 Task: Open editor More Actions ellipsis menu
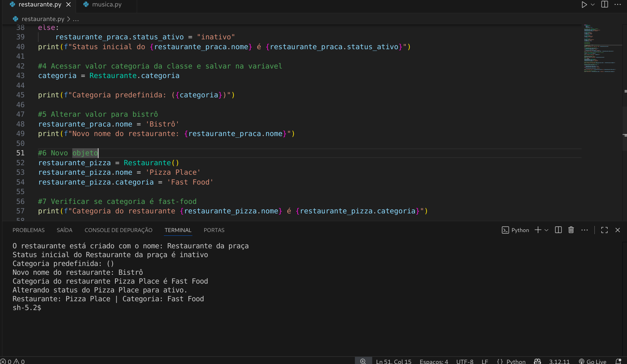click(x=617, y=5)
